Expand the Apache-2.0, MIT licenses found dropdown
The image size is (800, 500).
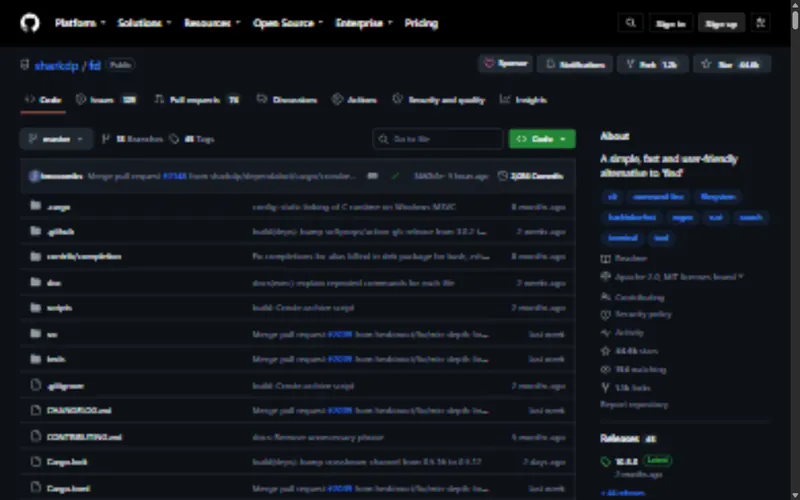(x=679, y=277)
